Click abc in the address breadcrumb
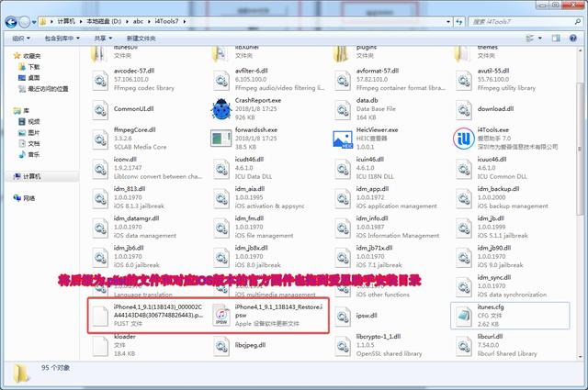 138,21
